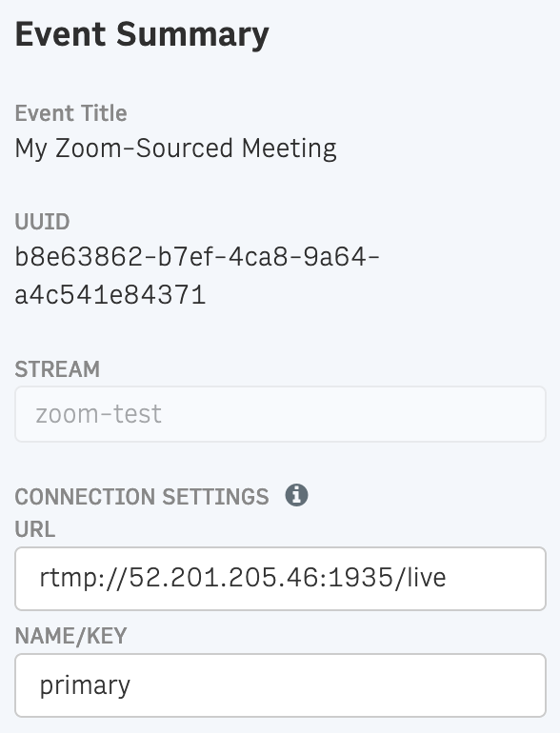This screenshot has height=733, width=560.
Task: Click the STREAM label
Action: pos(57,369)
